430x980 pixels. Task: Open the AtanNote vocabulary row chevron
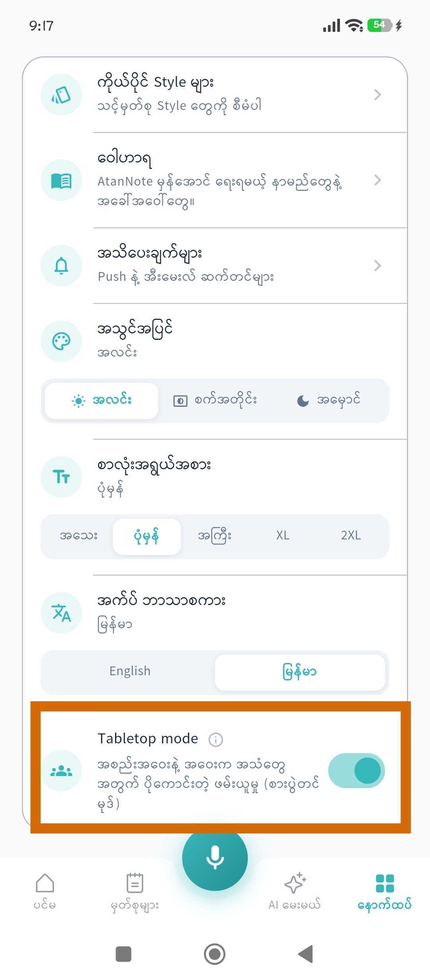[x=377, y=180]
